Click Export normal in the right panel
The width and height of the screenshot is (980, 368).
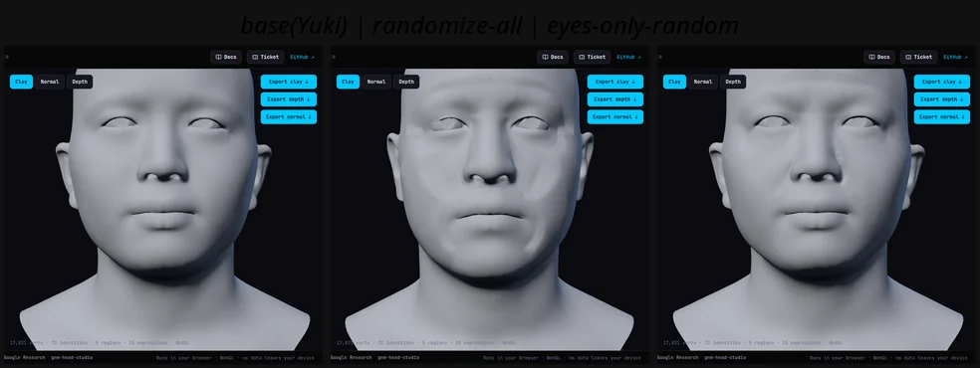[x=942, y=116]
